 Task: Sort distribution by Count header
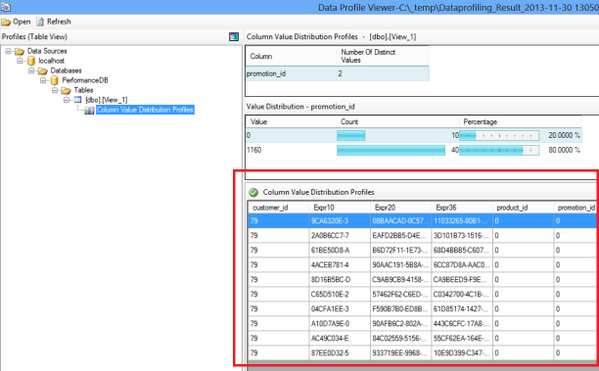(x=398, y=122)
